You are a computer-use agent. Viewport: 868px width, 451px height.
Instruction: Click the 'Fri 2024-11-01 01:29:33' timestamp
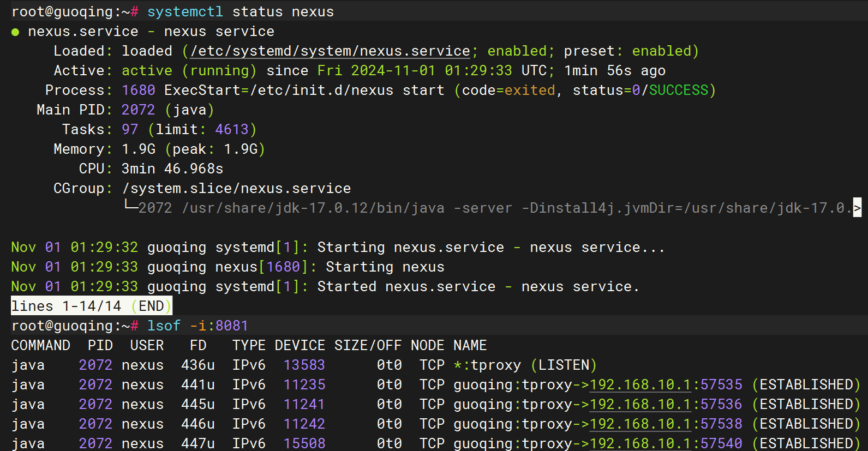pyautogui.click(x=415, y=71)
